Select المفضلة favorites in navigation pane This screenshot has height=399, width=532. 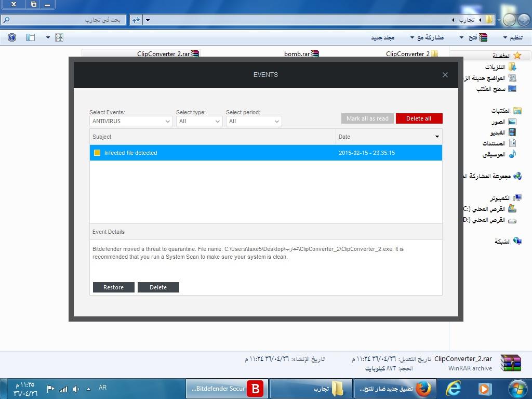[x=507, y=55]
